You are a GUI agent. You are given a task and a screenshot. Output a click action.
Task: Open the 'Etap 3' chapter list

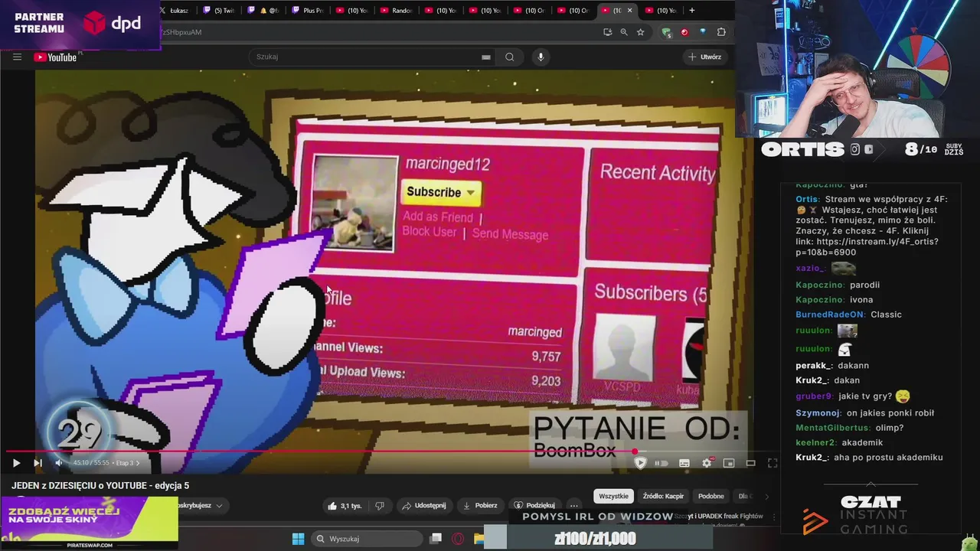[127, 463]
